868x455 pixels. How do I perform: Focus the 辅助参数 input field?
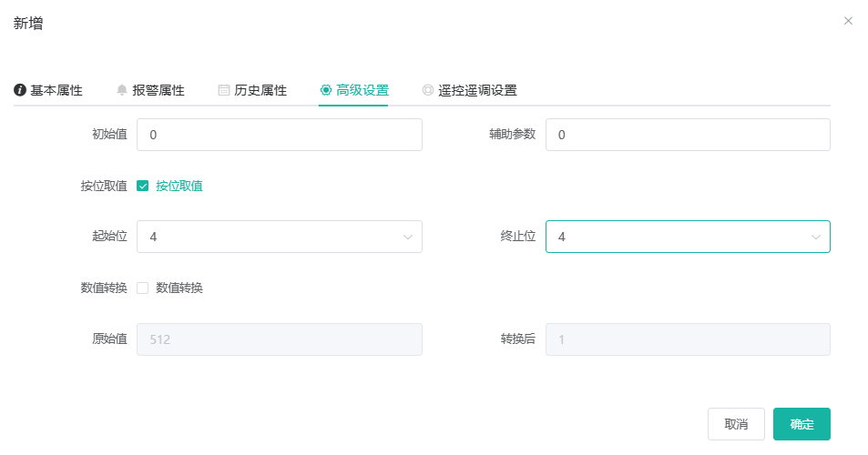pos(688,135)
